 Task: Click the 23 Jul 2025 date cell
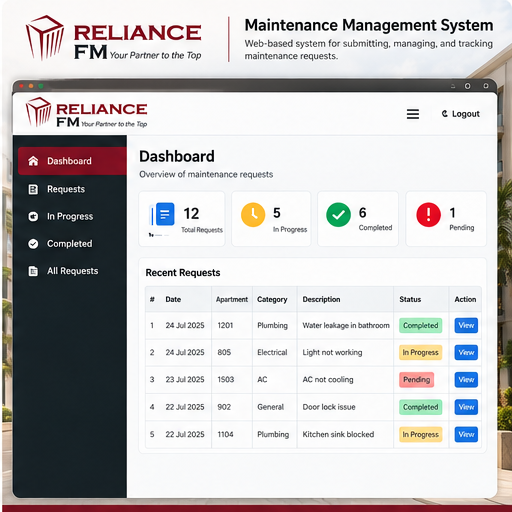[x=185, y=380]
